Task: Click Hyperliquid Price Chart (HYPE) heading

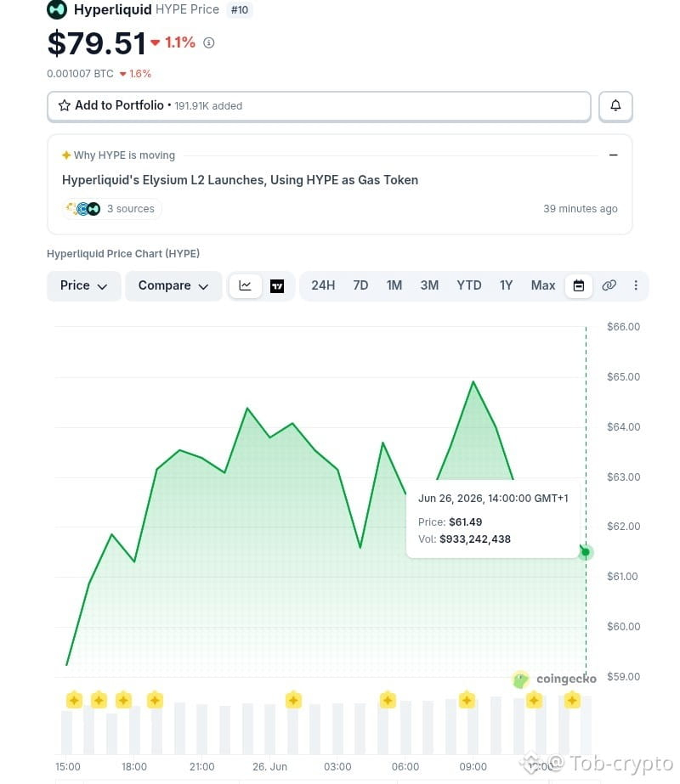Action: [123, 253]
